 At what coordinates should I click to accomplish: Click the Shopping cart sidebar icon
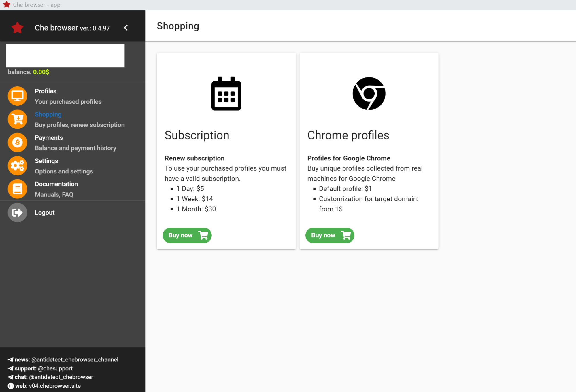click(x=17, y=119)
